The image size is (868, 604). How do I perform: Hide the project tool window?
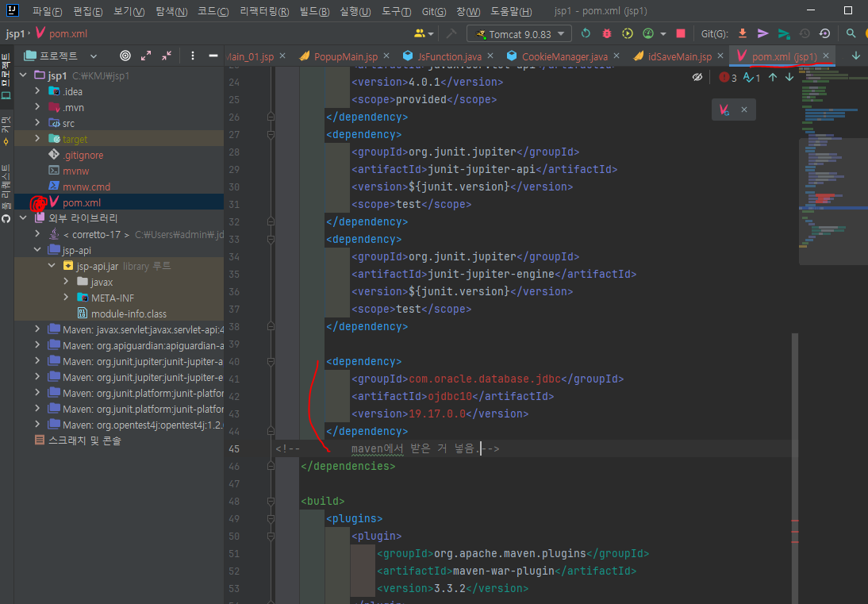pos(213,56)
